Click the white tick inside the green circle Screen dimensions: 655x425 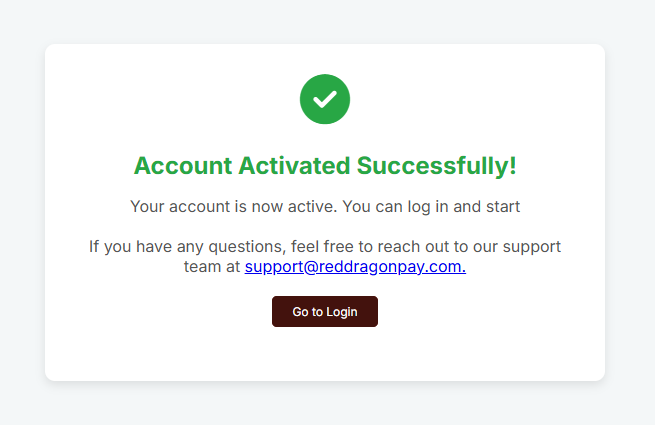click(325, 99)
